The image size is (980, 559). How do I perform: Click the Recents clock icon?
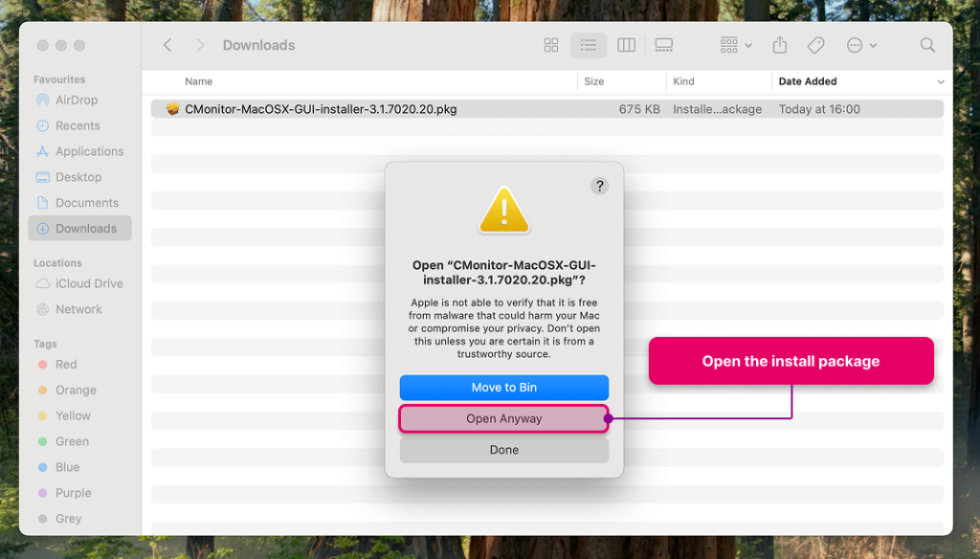(42, 125)
